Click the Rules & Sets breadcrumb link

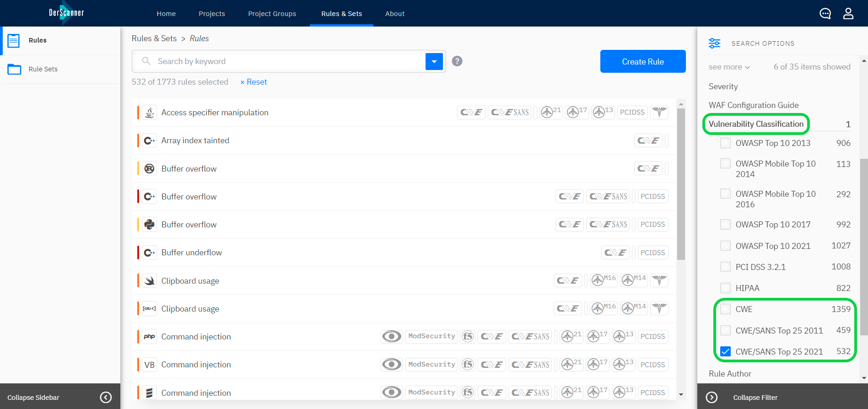(154, 38)
